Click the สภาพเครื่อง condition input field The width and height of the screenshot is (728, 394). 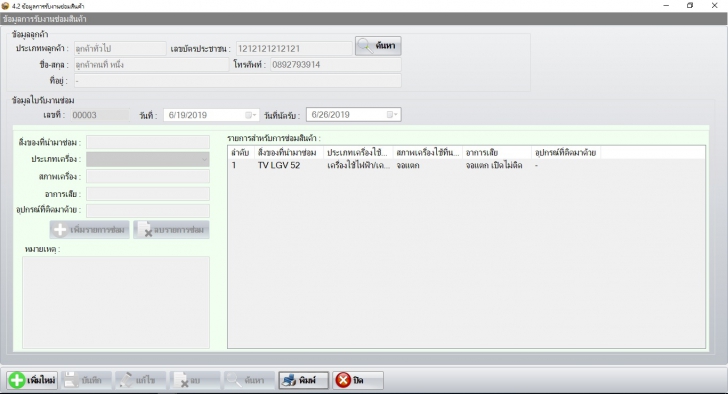coord(148,176)
